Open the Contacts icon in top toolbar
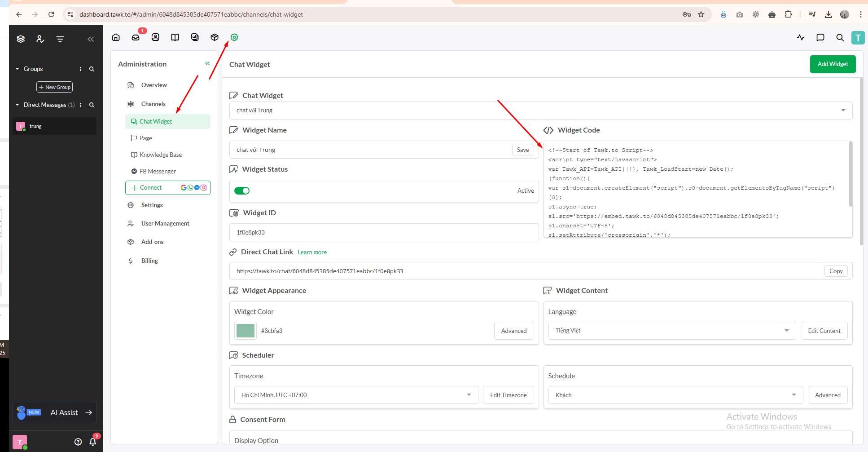868x452 pixels. pos(155,37)
